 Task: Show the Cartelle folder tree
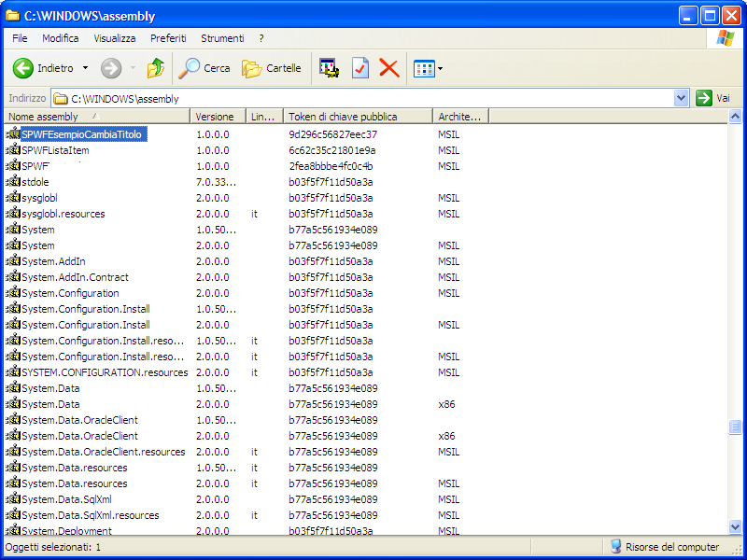(272, 68)
